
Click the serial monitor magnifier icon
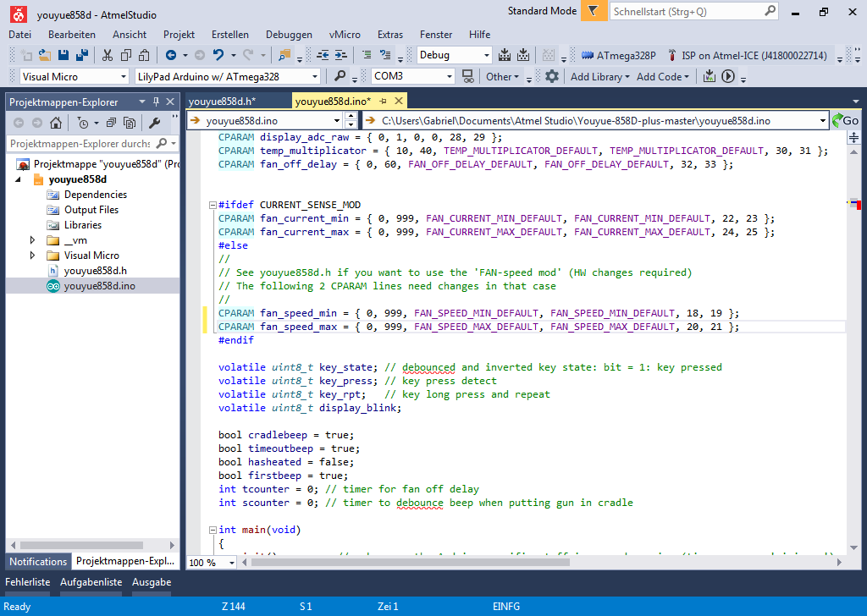340,76
